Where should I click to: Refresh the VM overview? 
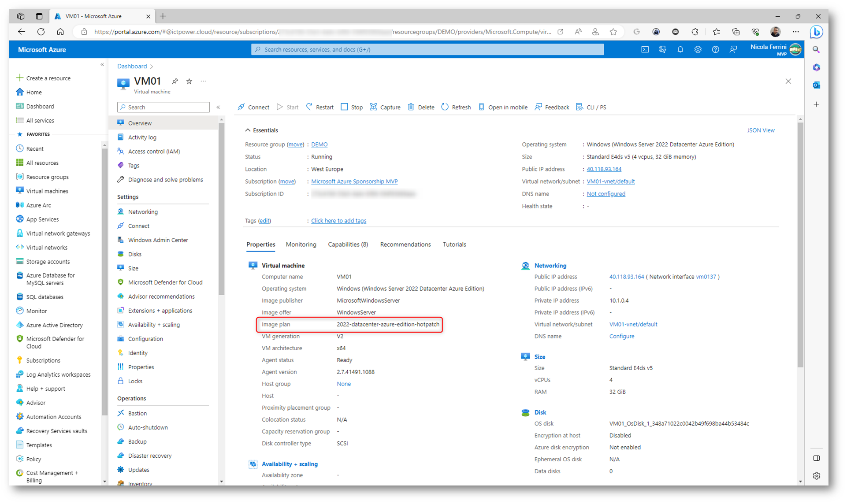click(x=456, y=107)
